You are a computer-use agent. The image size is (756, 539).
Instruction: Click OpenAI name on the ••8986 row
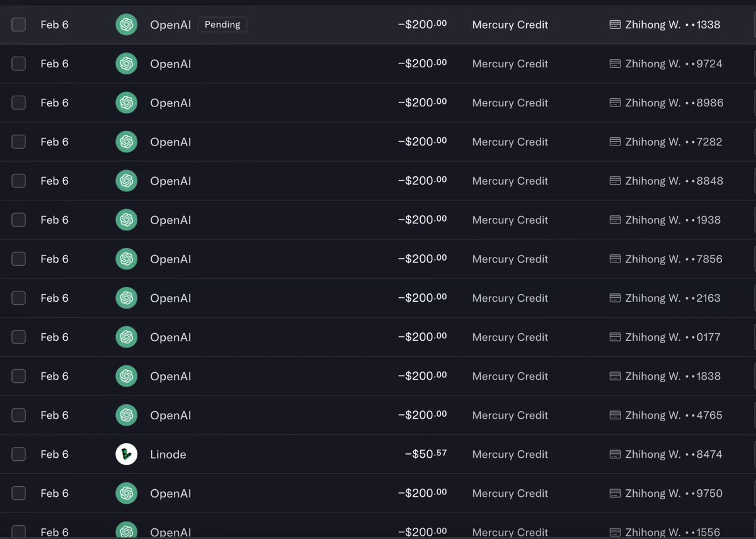(171, 103)
